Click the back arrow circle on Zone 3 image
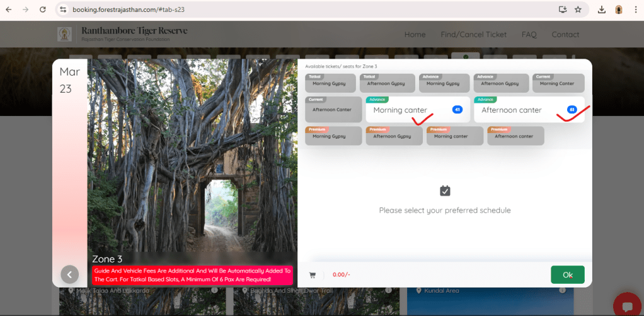The width and height of the screenshot is (644, 316). (x=69, y=274)
